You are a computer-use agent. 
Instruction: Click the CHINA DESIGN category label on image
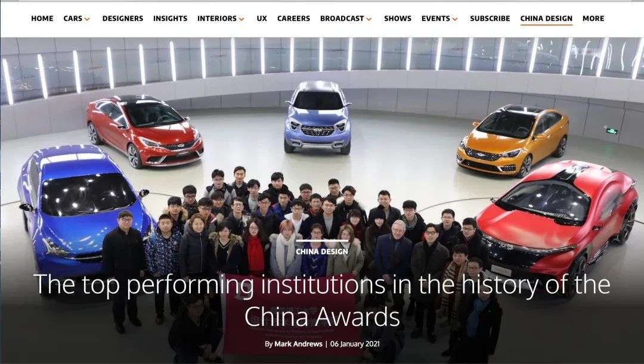[322, 251]
